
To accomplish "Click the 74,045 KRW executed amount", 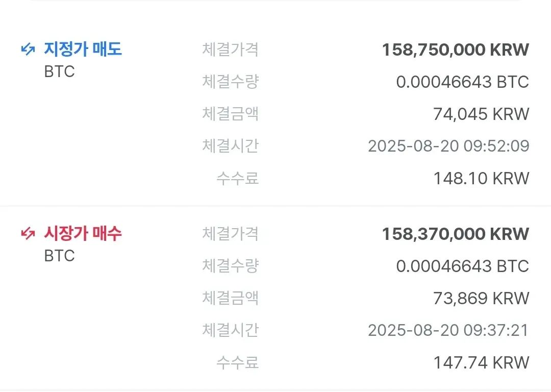I will 481,114.
